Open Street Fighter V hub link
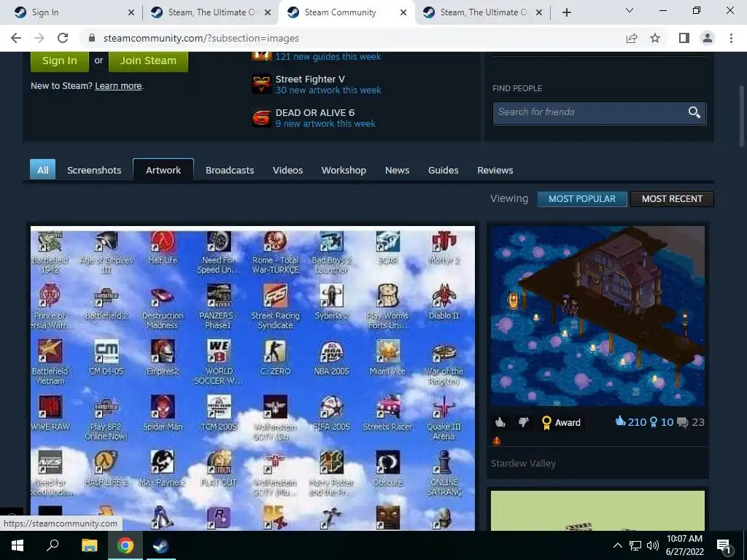747x560 pixels. pyautogui.click(x=310, y=79)
